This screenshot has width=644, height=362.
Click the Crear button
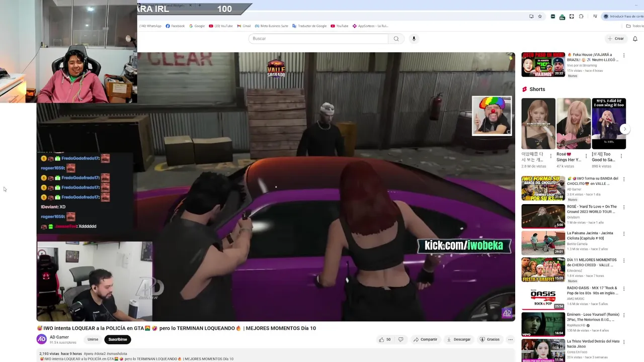coord(616,39)
